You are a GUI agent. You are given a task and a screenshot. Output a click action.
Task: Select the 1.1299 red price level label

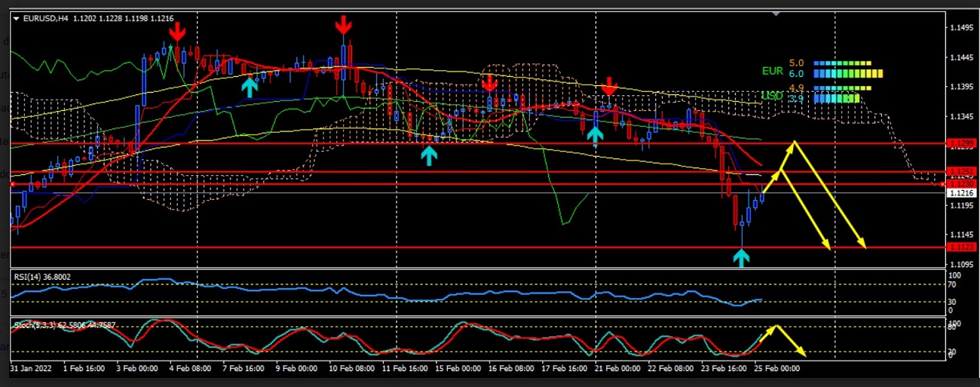tap(961, 143)
